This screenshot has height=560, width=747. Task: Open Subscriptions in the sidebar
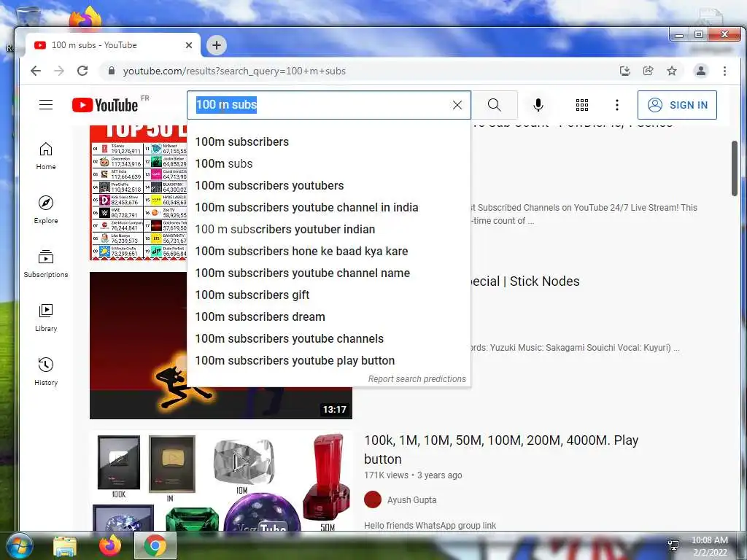[46, 264]
